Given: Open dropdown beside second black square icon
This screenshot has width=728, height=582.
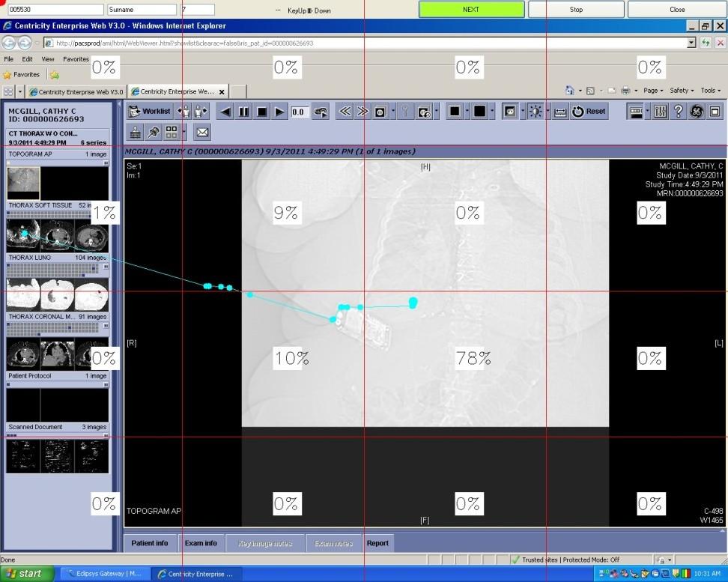Looking at the screenshot, I should point(492,112).
